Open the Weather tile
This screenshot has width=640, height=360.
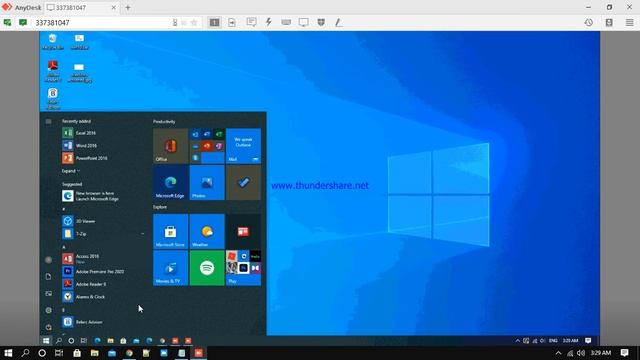[207, 231]
